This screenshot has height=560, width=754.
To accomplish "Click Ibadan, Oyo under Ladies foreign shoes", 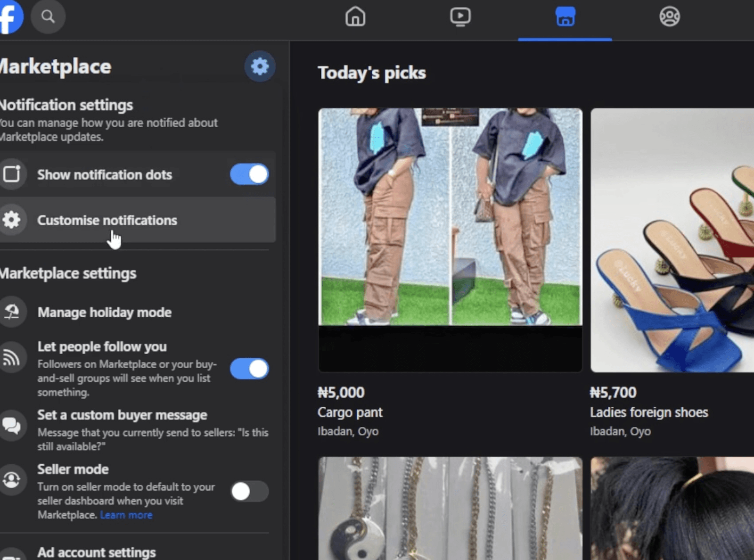I will point(620,431).
